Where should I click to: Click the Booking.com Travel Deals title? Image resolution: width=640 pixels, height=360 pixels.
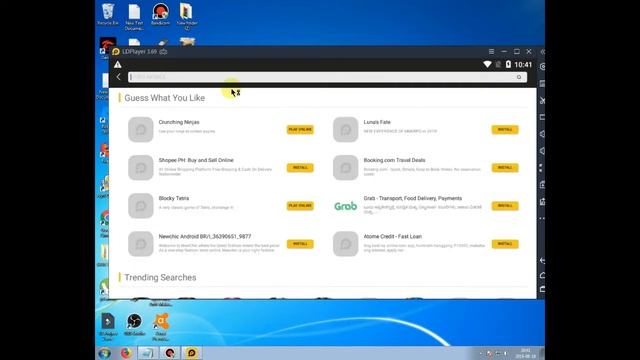[x=394, y=160]
